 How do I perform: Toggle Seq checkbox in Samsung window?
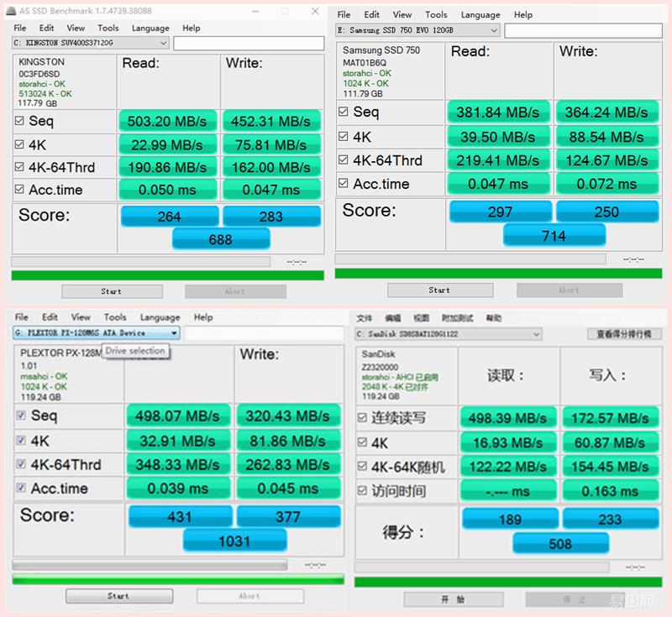click(343, 112)
